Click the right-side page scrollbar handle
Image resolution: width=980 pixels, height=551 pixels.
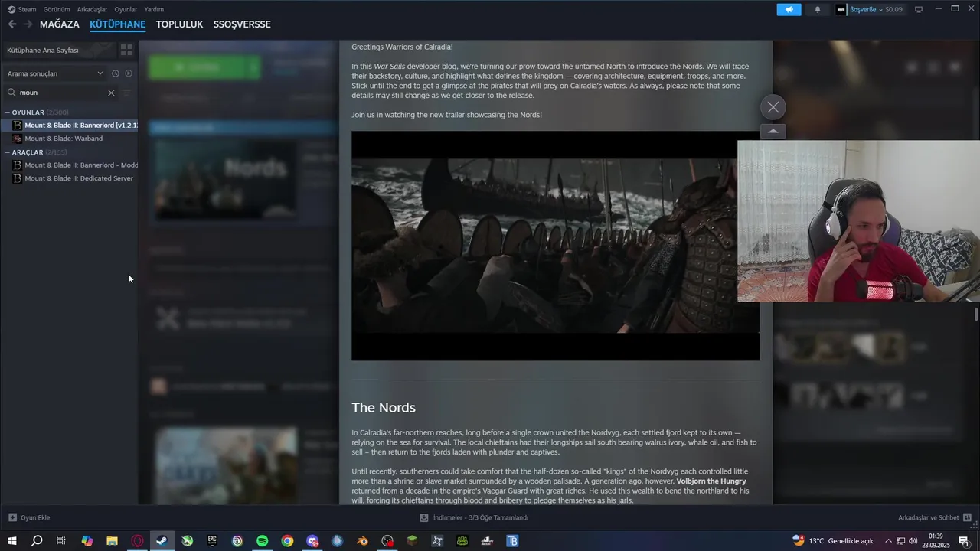click(976, 315)
